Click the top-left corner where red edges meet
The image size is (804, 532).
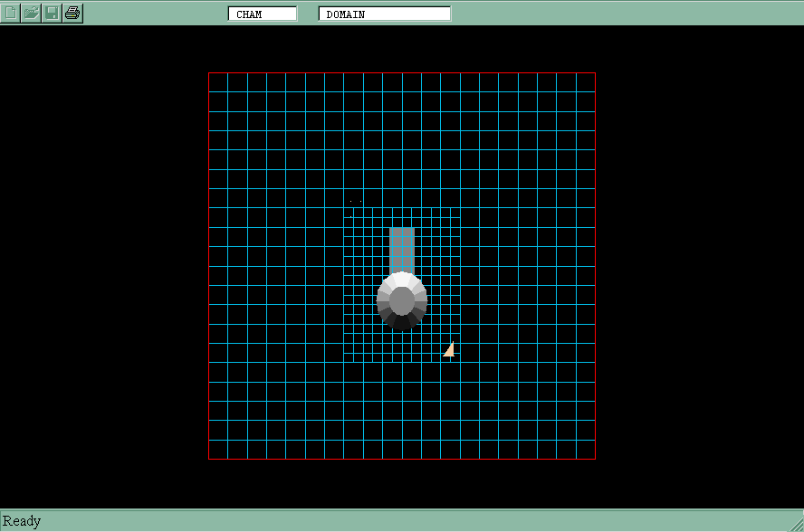pos(209,72)
